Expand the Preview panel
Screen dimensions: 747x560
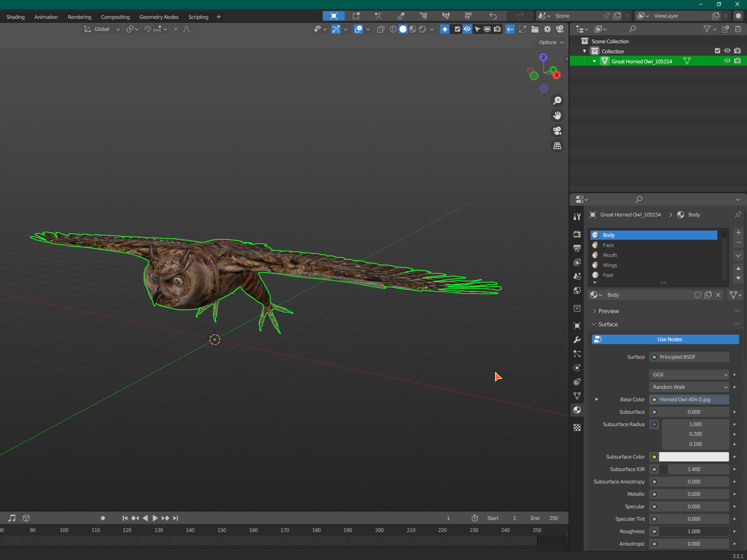pos(608,311)
